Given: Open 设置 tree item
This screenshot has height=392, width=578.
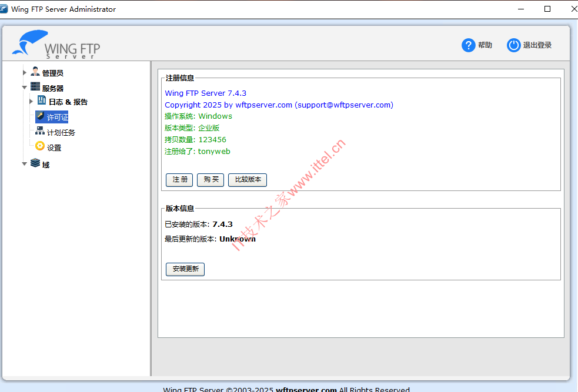Looking at the screenshot, I should (54, 148).
